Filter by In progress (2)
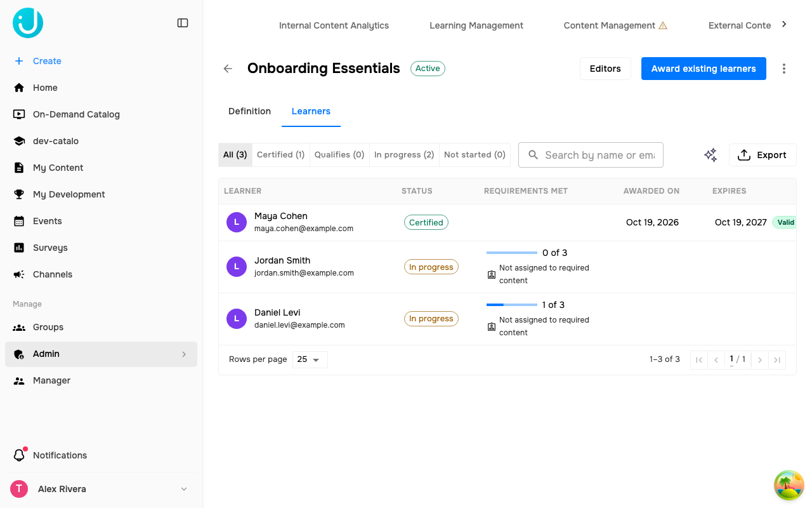 pyautogui.click(x=404, y=154)
